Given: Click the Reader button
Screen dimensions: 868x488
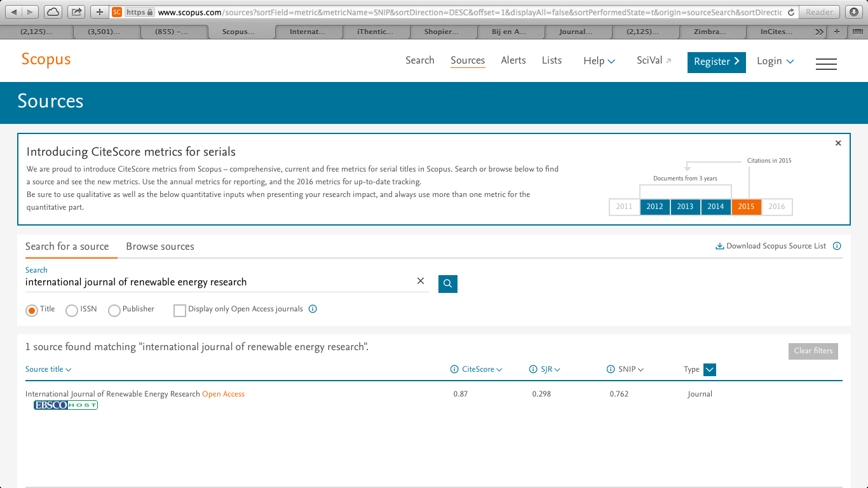Looking at the screenshot, I should click(x=820, y=12).
